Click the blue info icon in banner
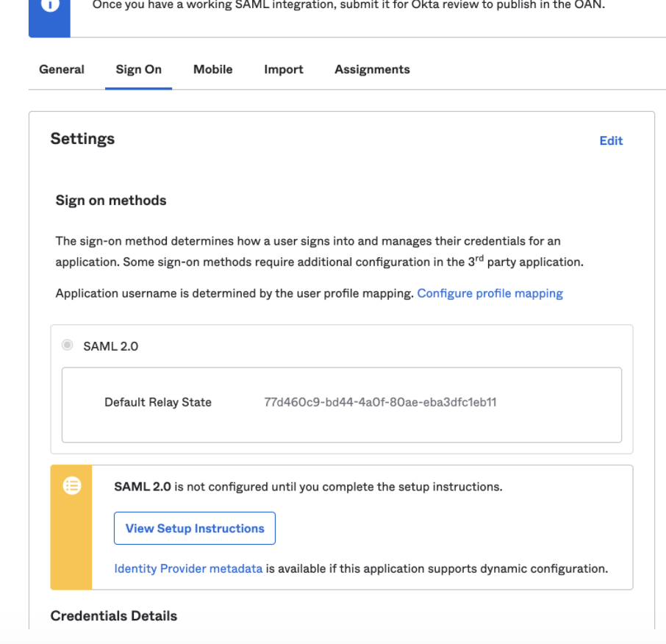Image resolution: width=666 pixels, height=644 pixels. 50,5
